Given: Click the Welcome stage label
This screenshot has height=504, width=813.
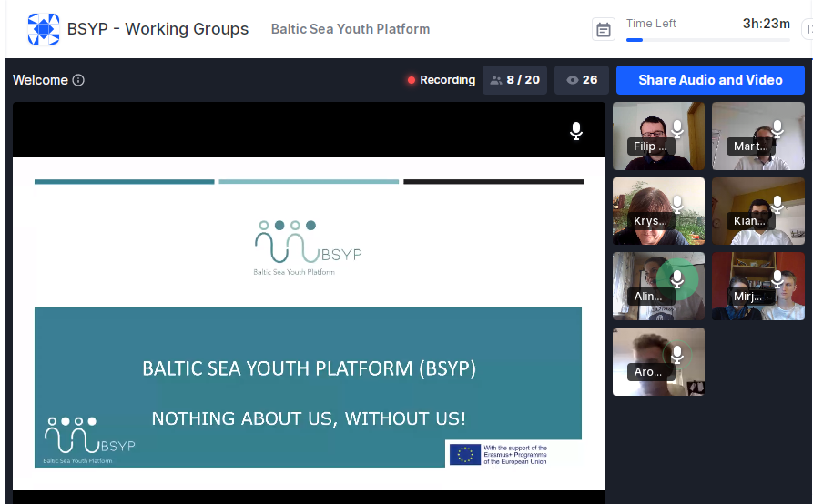Looking at the screenshot, I should pos(40,80).
